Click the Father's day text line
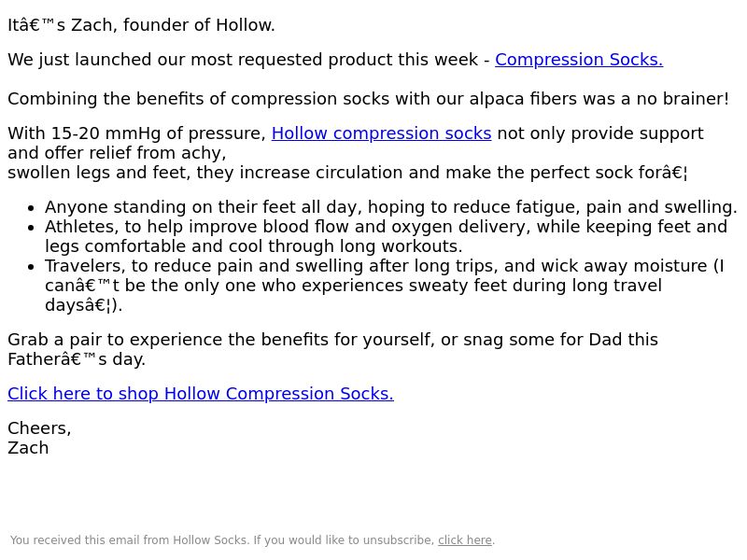The height and width of the screenshot is (560, 747). pyautogui.click(x=77, y=359)
